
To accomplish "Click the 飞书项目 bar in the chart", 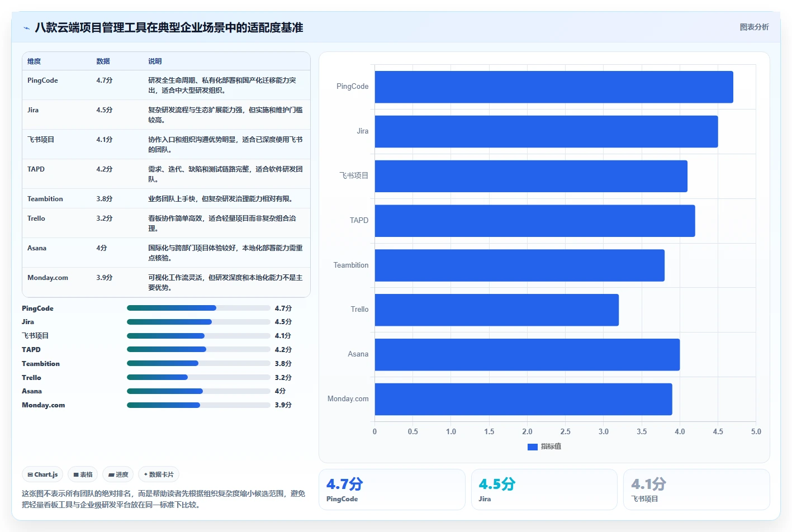I will [531, 176].
